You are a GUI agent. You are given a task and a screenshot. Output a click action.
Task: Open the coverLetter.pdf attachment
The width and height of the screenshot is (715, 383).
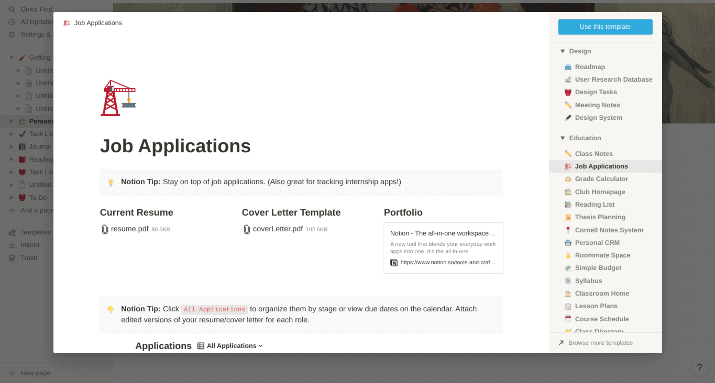point(285,229)
